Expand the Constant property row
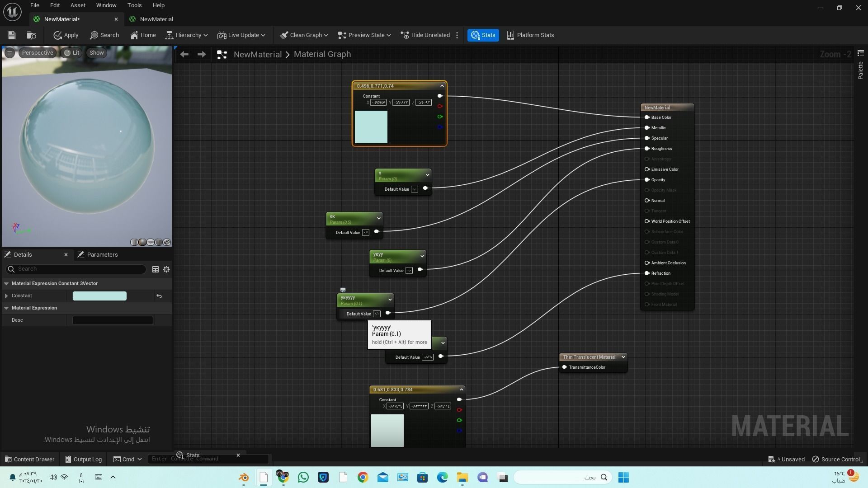 (x=6, y=296)
